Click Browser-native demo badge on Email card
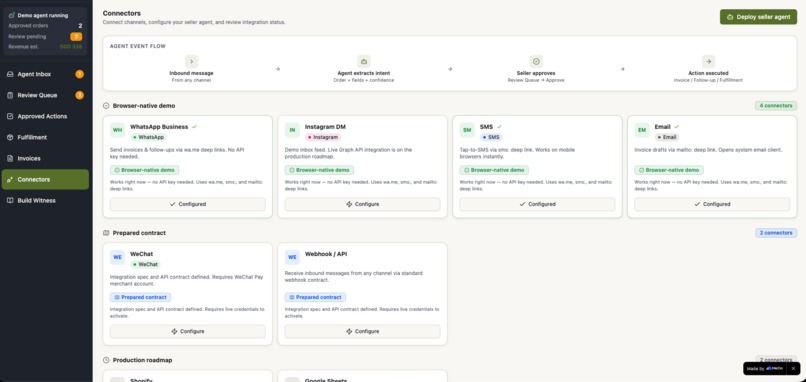The image size is (806, 382). (669, 170)
